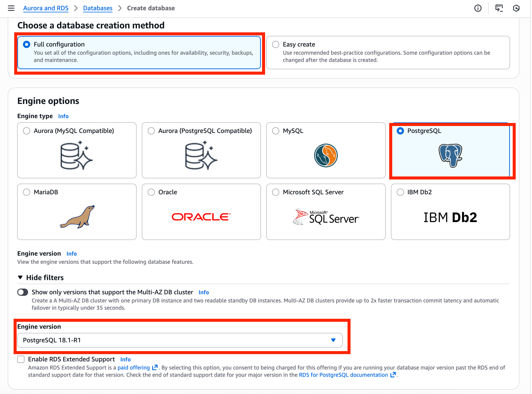The height and width of the screenshot is (394, 532).
Task: Click the Oracle logo tile
Action: [x=201, y=217]
